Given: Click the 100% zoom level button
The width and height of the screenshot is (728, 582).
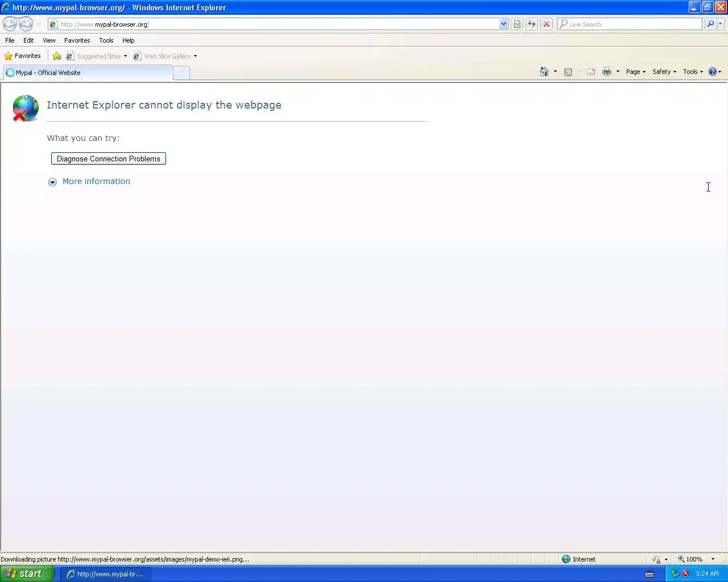Looking at the screenshot, I should tap(690, 559).
